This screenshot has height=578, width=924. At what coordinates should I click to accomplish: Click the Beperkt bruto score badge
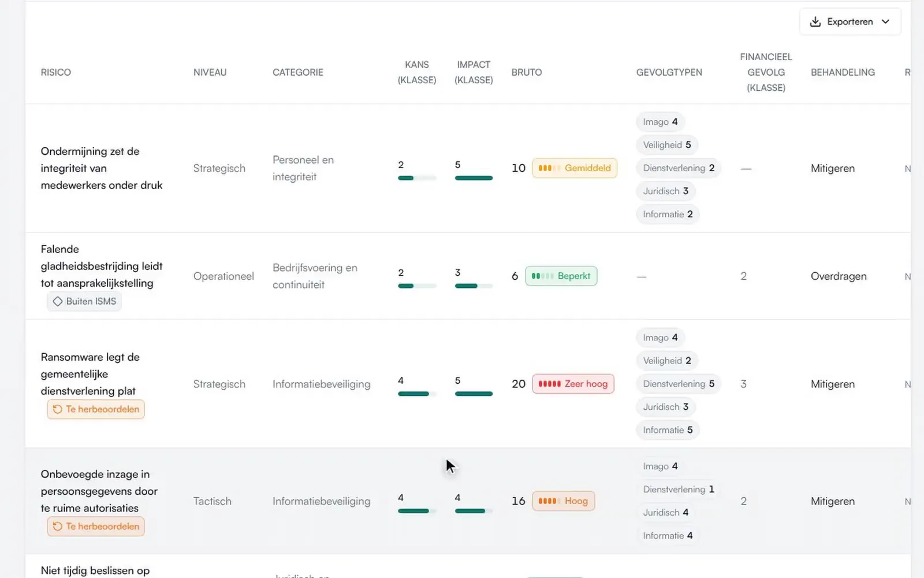pyautogui.click(x=561, y=276)
